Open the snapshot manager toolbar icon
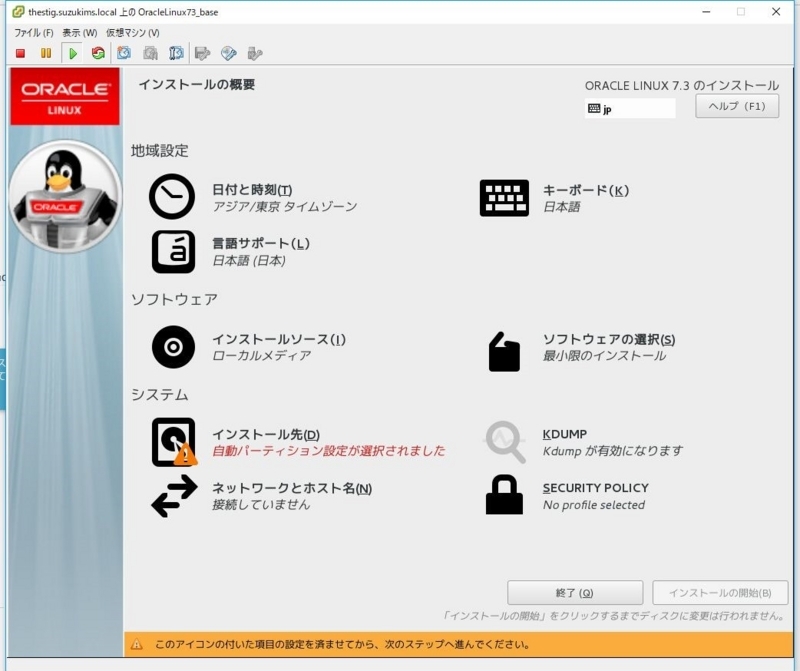Screen dimensions: 800x671 click(x=176, y=53)
